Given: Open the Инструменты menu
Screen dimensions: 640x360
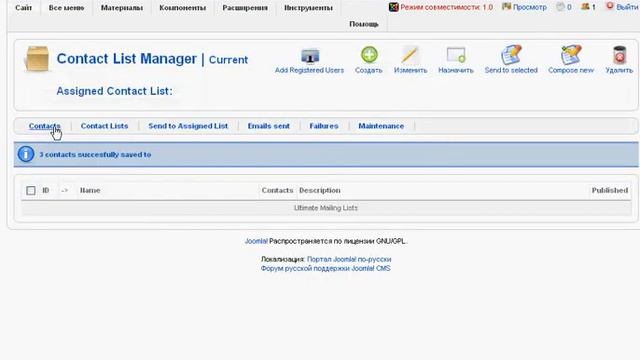Looking at the screenshot, I should (x=308, y=8).
